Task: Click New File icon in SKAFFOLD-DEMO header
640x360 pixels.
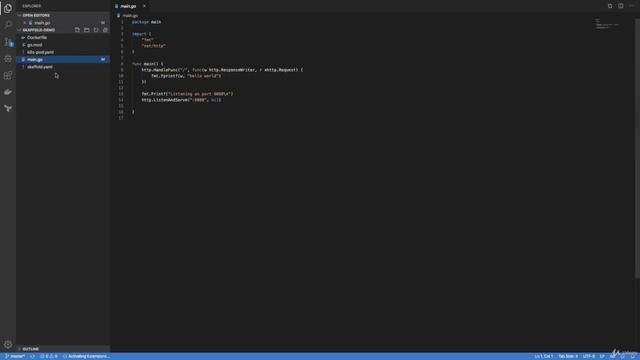Action: [x=77, y=30]
